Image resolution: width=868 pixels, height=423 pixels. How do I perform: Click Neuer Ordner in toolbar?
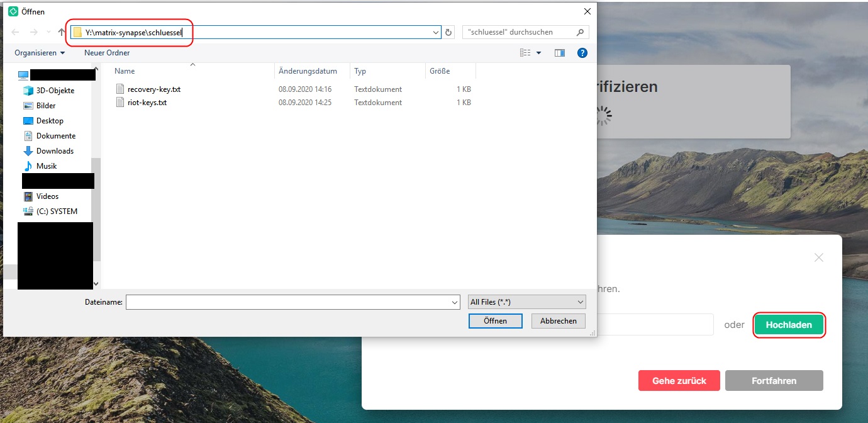(x=107, y=53)
